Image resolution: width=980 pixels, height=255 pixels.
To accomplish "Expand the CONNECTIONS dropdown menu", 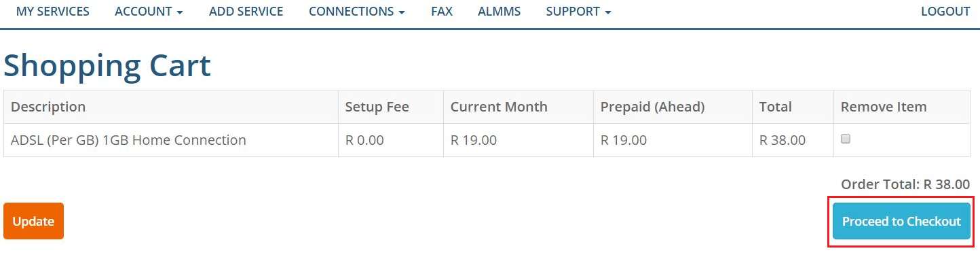I will (357, 12).
